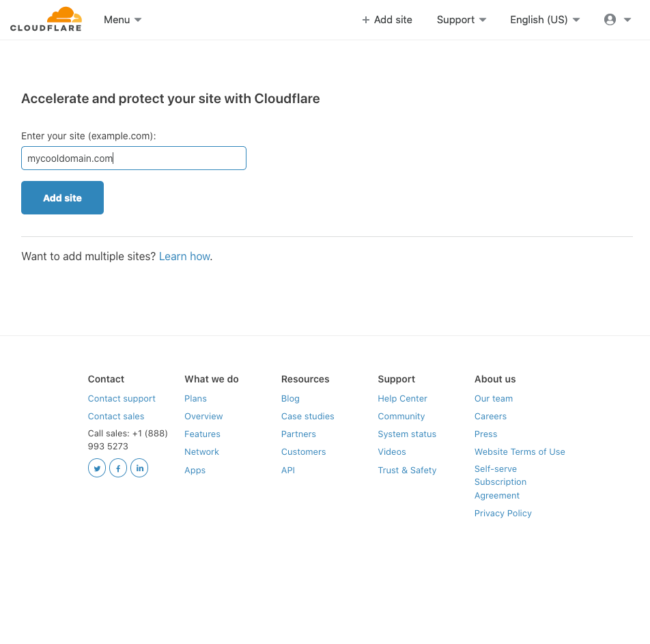Open Self-serve Subscription Agreement link

[500, 482]
